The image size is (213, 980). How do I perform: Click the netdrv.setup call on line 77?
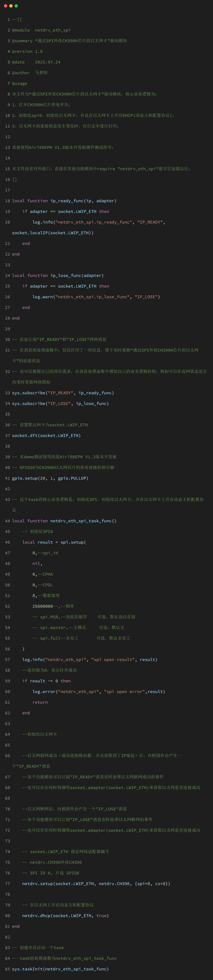click(37, 883)
